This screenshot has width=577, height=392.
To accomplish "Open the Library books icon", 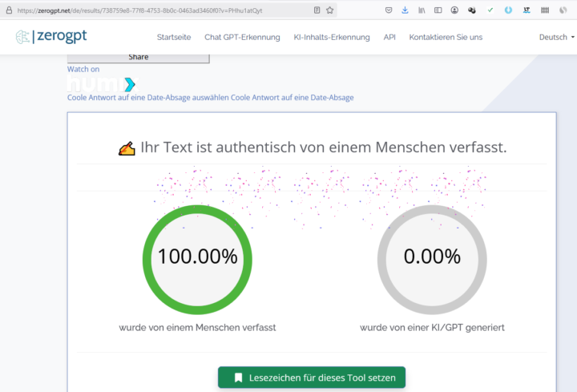I will (422, 10).
